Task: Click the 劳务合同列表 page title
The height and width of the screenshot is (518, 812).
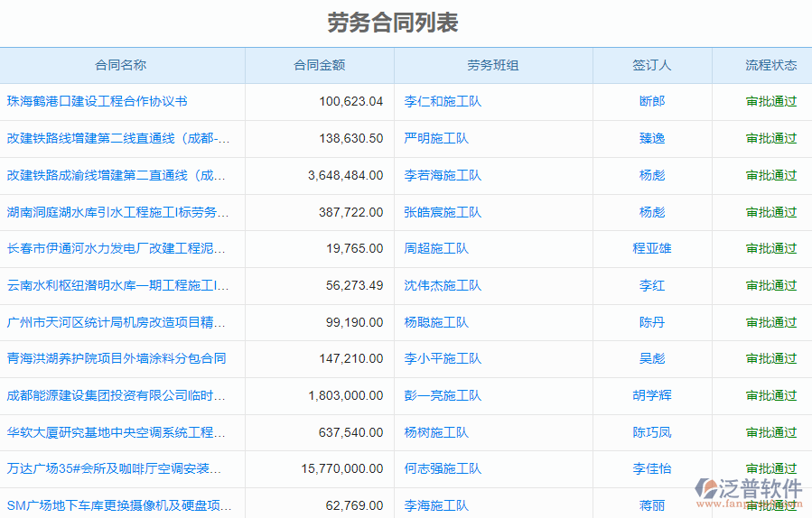Action: [393, 23]
